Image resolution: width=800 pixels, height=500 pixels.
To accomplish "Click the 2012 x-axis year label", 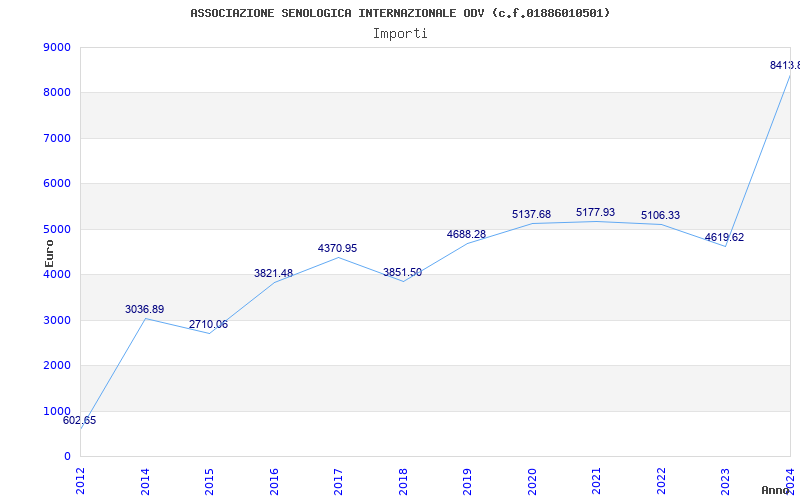I will 80,481.
